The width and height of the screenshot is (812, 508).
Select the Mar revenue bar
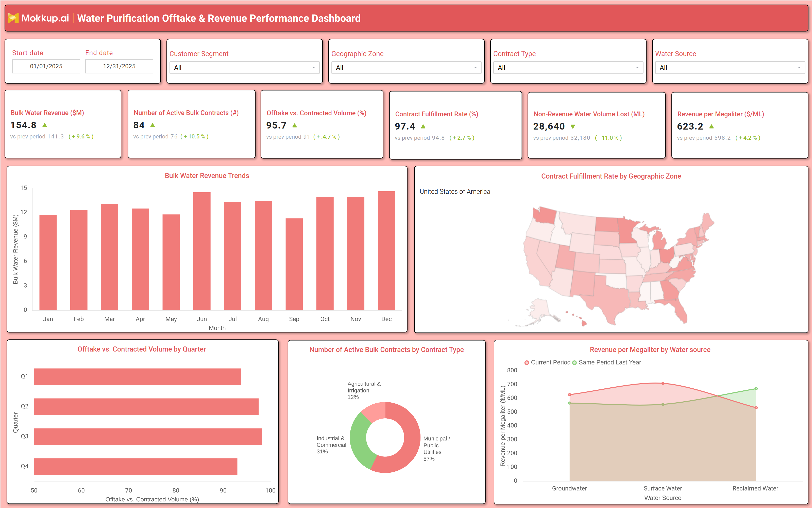[x=109, y=257]
